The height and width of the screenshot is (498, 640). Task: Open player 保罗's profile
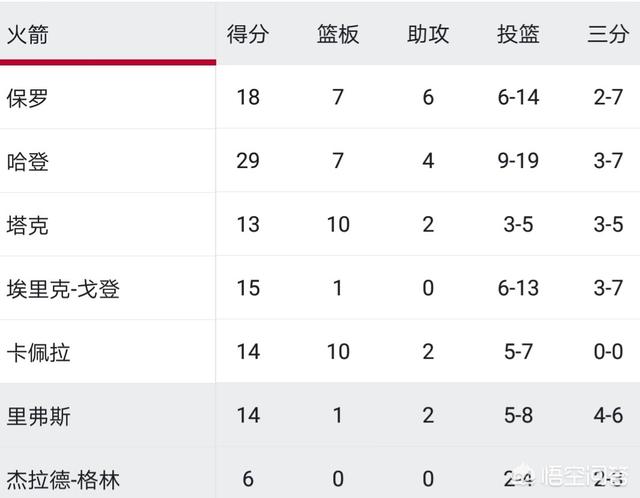coord(28,98)
